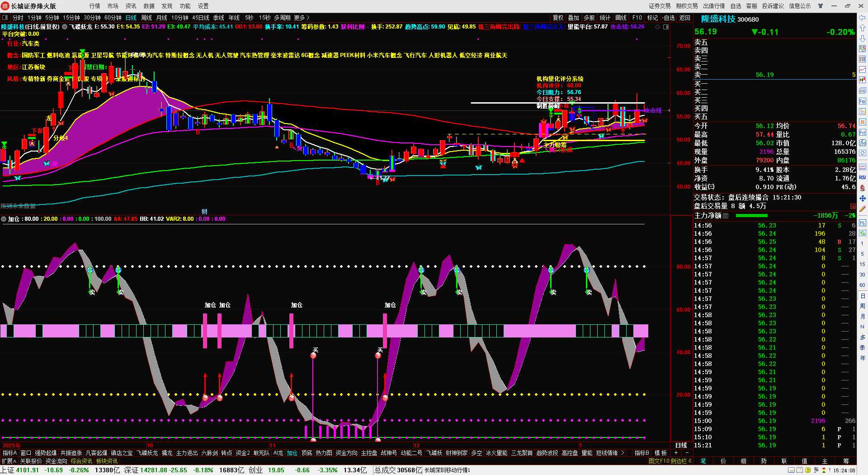868x475 pixels.
Task: Click the diamond icon at chart header right
Action: [x=658, y=27]
